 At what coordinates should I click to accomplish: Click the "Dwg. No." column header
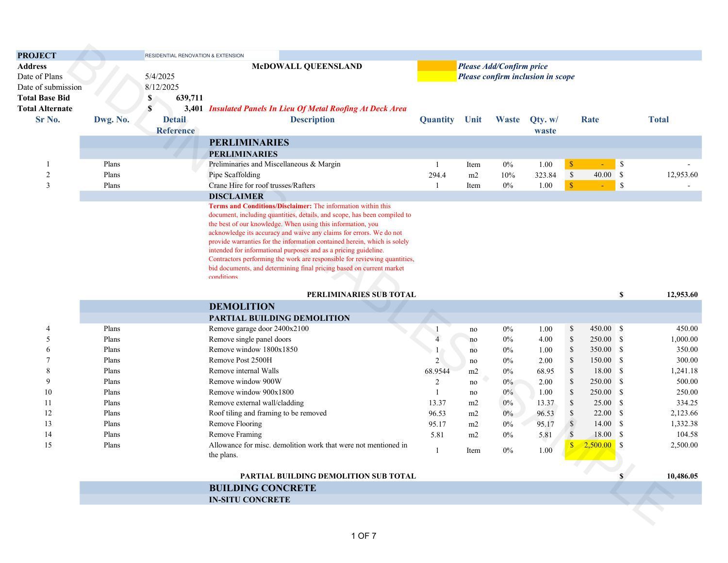click(112, 120)
